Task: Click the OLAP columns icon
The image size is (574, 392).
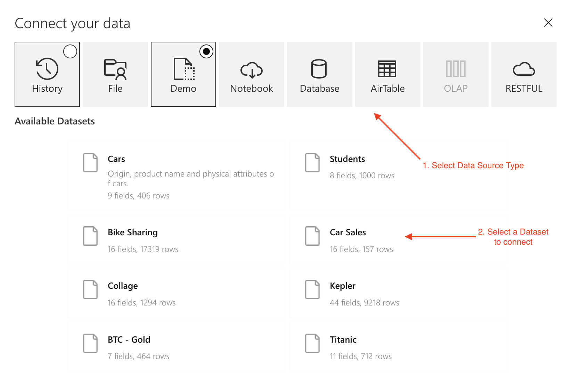Action: tap(456, 69)
